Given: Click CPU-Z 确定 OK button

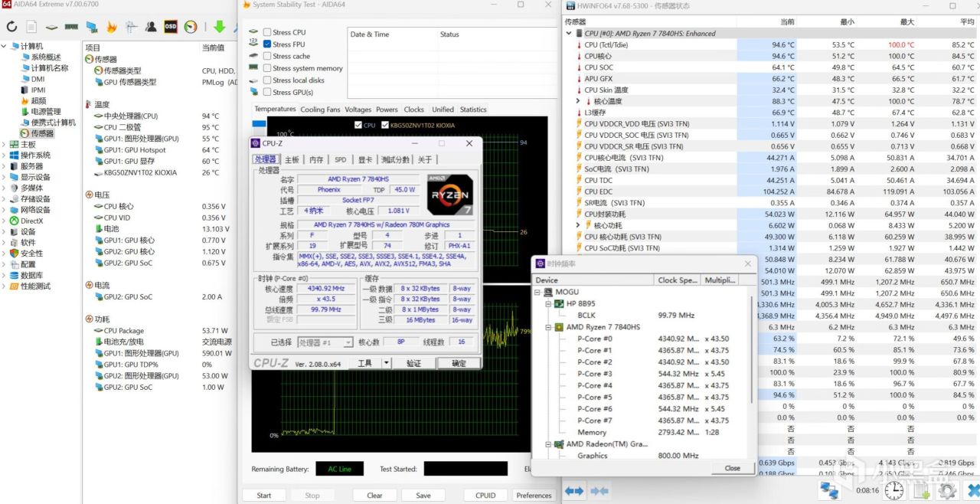Looking at the screenshot, I should pos(459,363).
